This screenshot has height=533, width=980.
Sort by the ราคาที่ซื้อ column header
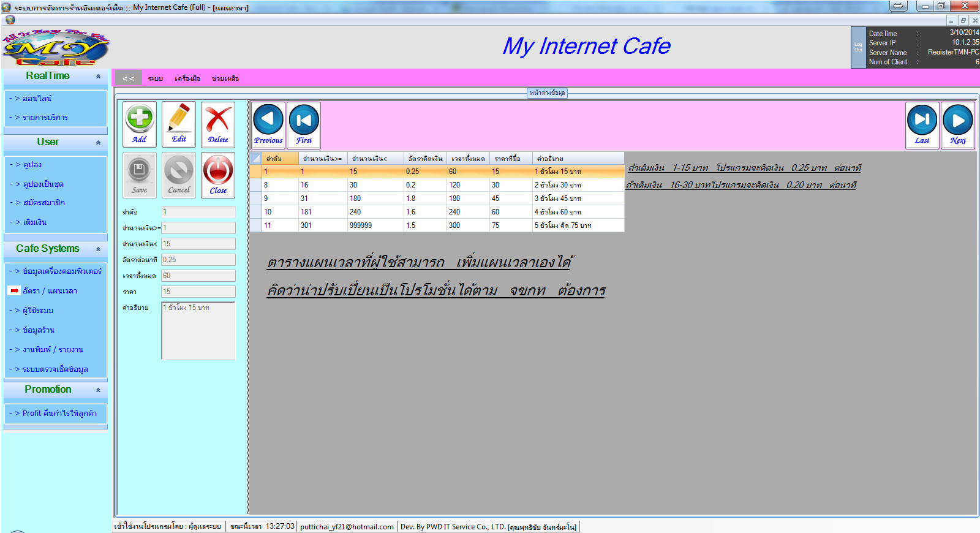(x=511, y=159)
